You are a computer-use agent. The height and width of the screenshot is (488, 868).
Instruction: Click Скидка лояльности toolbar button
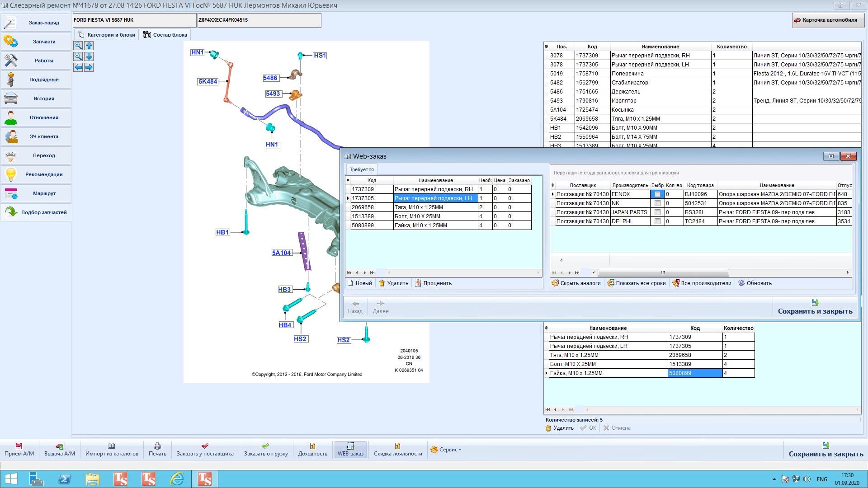click(398, 450)
